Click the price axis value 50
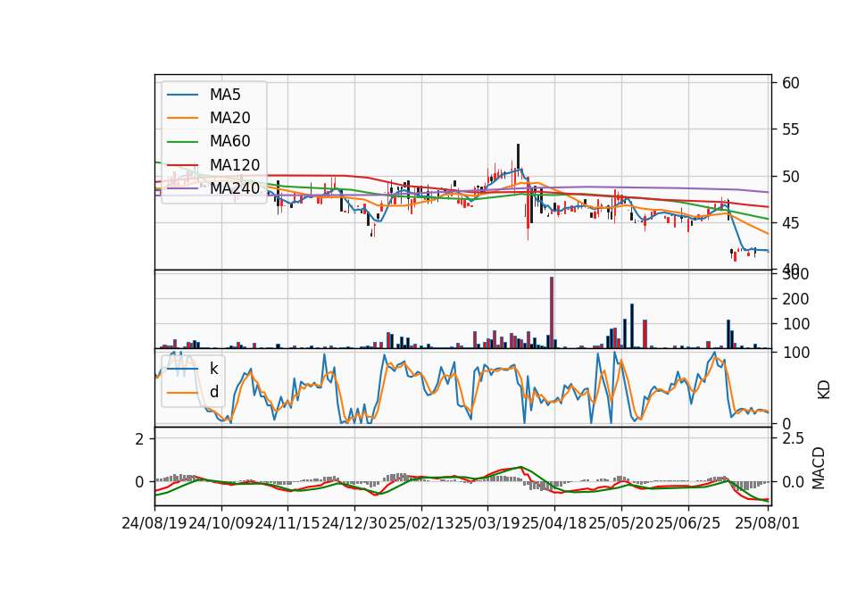This screenshot has height=616, width=857. [790, 177]
